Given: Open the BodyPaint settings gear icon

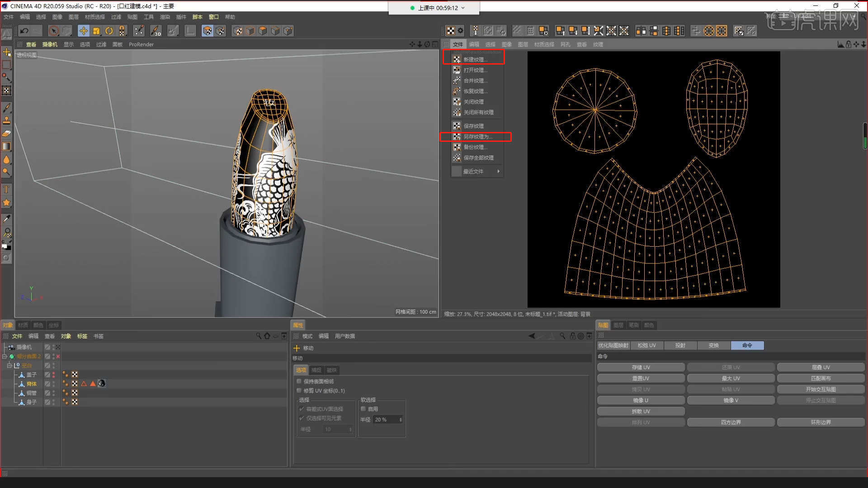Looking at the screenshot, I should coord(460,31).
